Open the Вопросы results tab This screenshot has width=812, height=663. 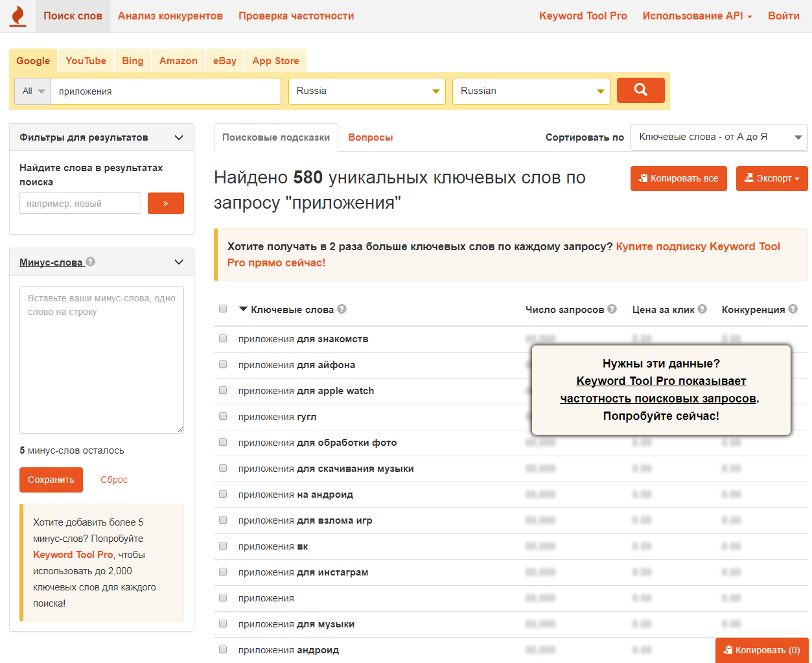370,137
